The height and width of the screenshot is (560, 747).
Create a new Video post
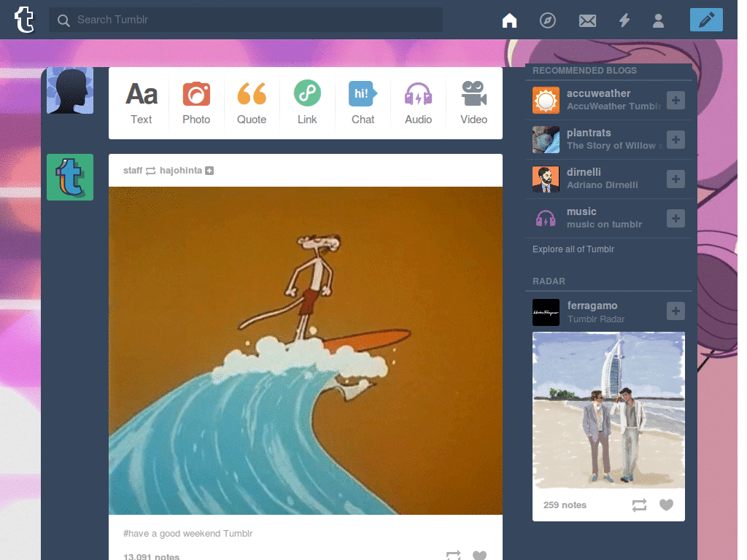473,103
